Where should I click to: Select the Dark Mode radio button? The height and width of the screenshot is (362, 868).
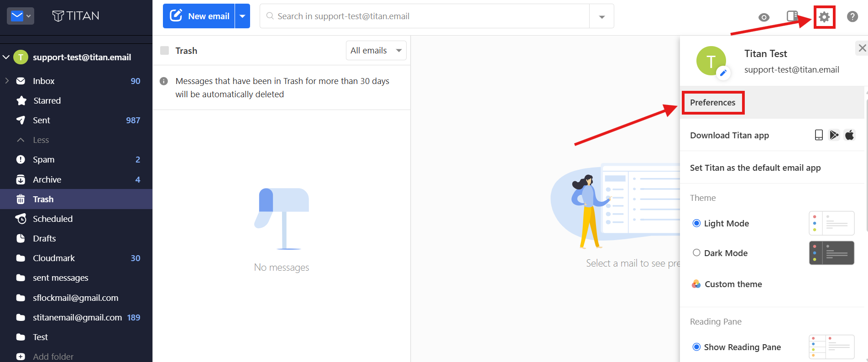tap(696, 253)
